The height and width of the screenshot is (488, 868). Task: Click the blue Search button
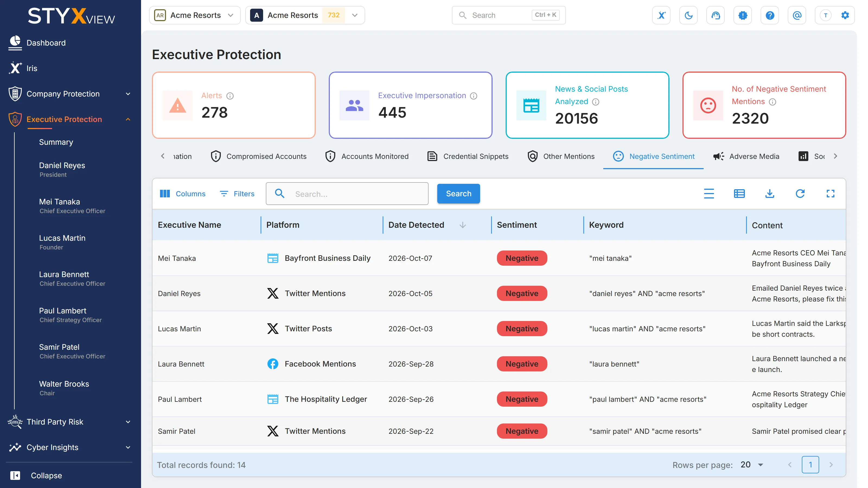tap(458, 194)
